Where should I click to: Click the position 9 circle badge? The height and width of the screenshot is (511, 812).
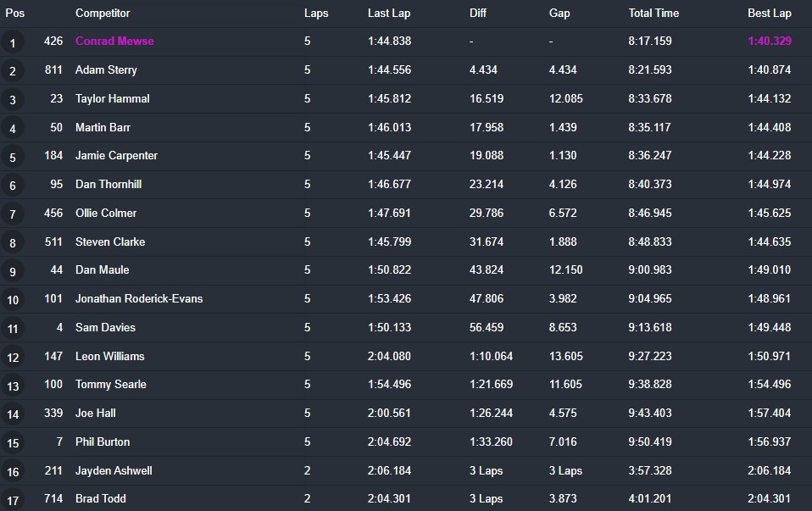pos(13,271)
